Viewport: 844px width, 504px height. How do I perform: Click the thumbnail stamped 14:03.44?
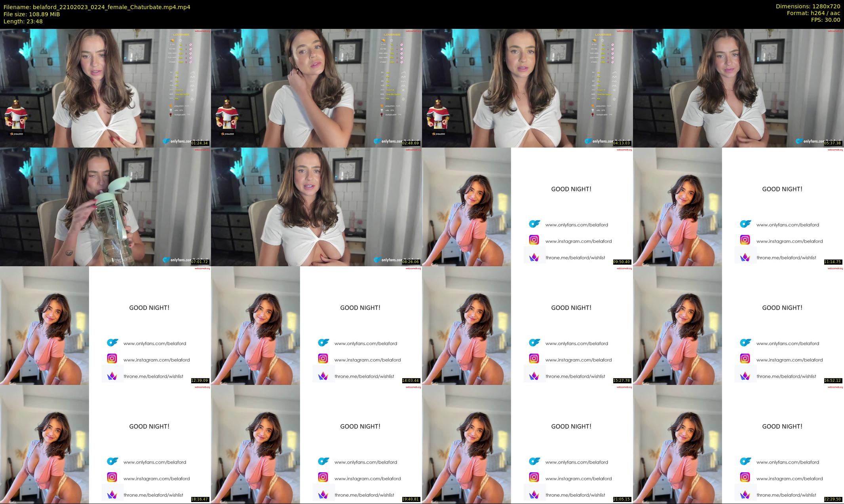pos(316,325)
